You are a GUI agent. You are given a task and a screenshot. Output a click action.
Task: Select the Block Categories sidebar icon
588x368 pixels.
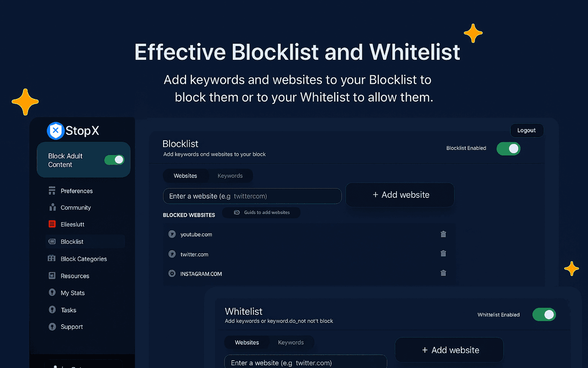click(x=52, y=259)
